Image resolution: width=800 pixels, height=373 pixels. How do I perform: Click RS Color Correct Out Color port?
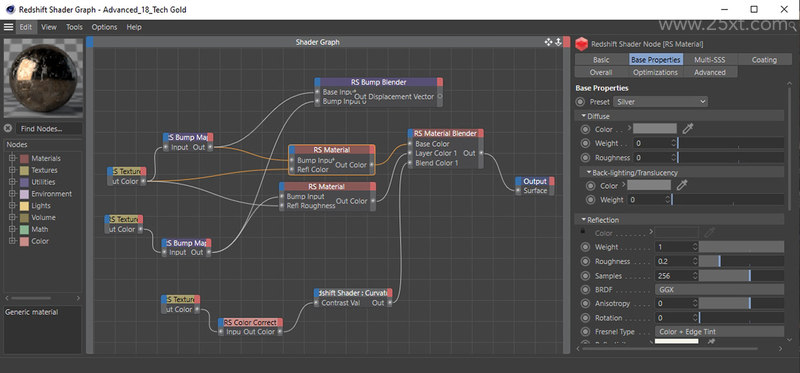[x=279, y=332]
